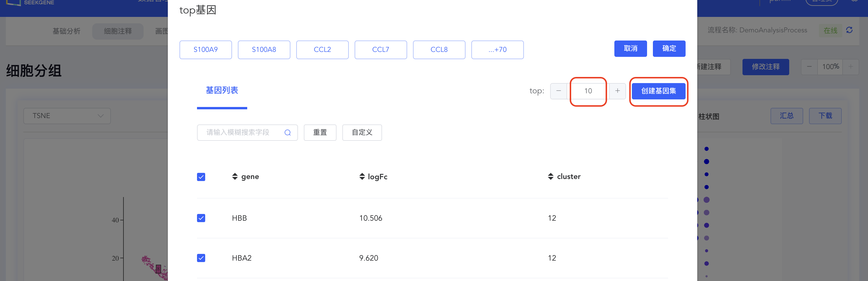
Task: Toggle select-all checkbox in table header
Action: 201,177
